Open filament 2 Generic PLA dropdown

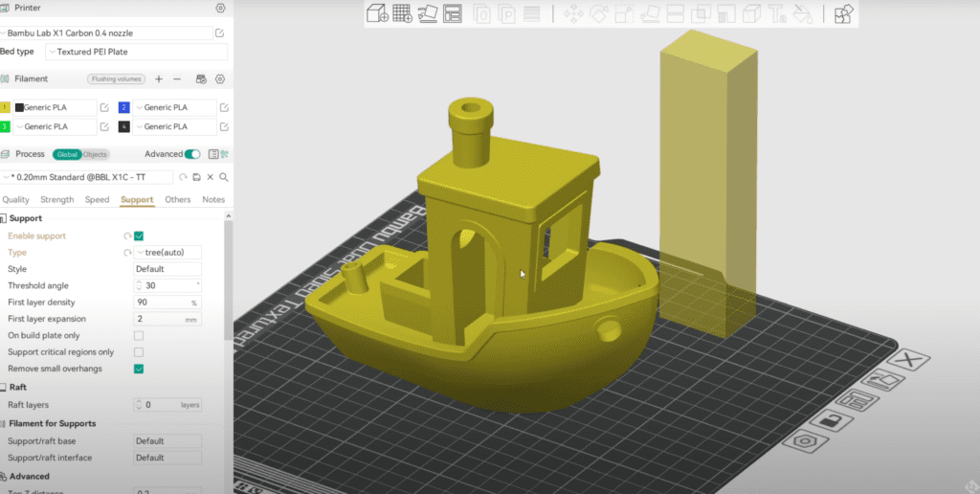[174, 107]
